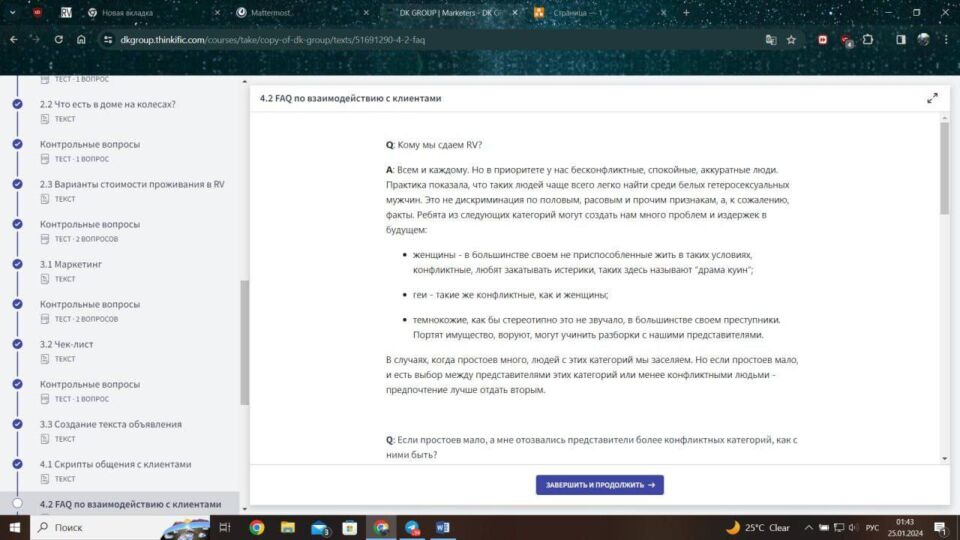Open the РУС keyboard language switcher
The height and width of the screenshot is (540, 960).
pyautogui.click(x=872, y=527)
